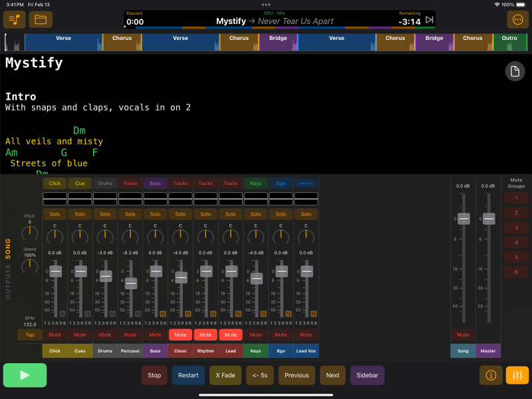Screen dimensions: 532x399
Task: Open the Cue output routing selector
Action: 80,183
